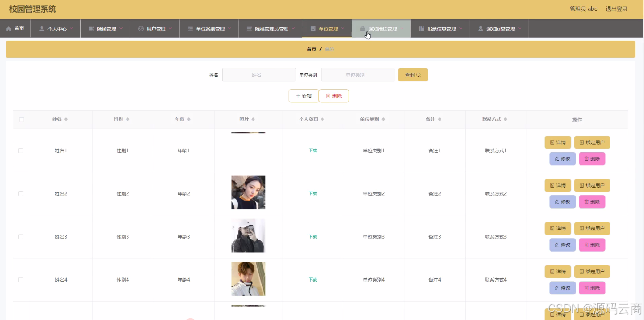The width and height of the screenshot is (644, 320).
Task: Sort by 备注 column arrows
Action: [440, 119]
